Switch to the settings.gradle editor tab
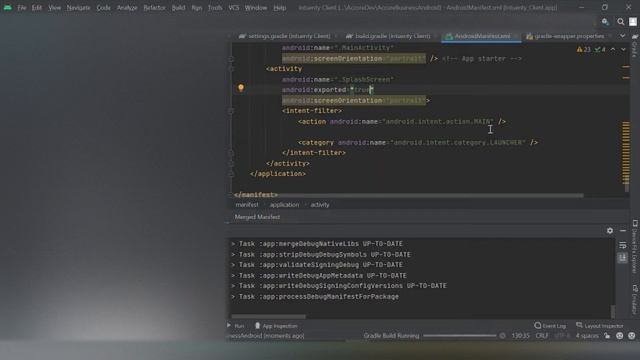 point(285,36)
